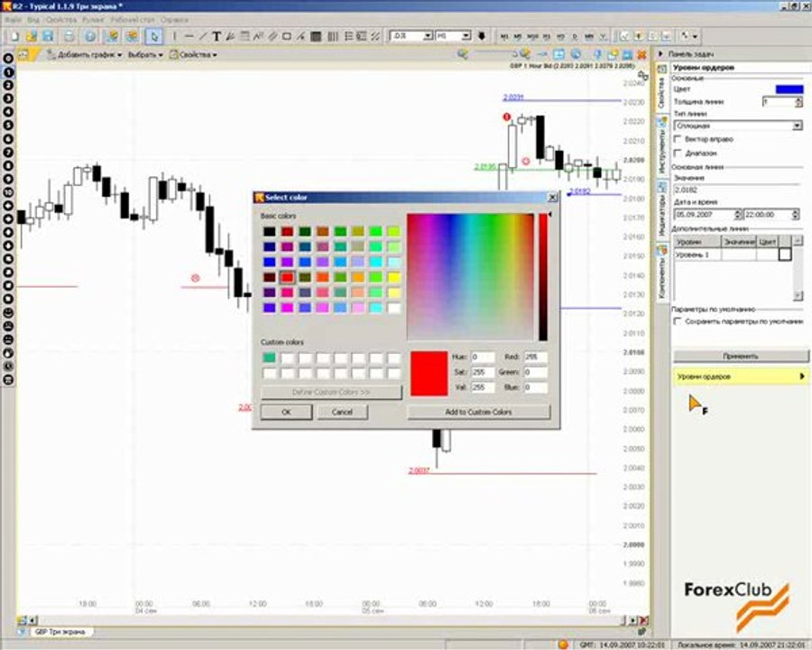The height and width of the screenshot is (650, 812).
Task: Click the printer icon in toolbar
Action: pyautogui.click(x=69, y=36)
